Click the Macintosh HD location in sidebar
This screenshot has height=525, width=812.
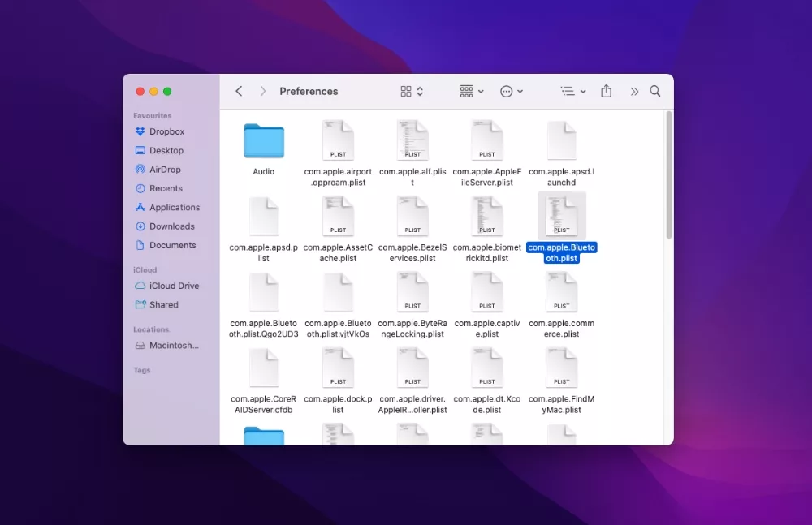[173, 346]
